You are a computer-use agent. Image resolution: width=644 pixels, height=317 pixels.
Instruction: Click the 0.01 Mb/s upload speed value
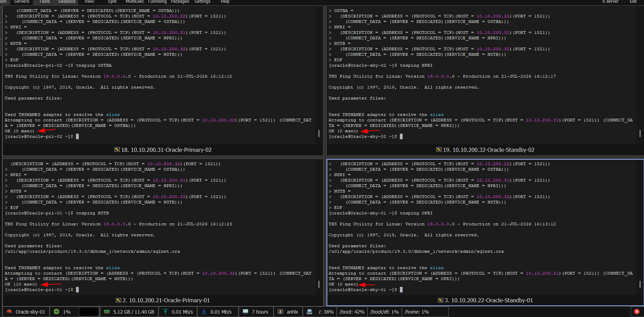pos(182,312)
